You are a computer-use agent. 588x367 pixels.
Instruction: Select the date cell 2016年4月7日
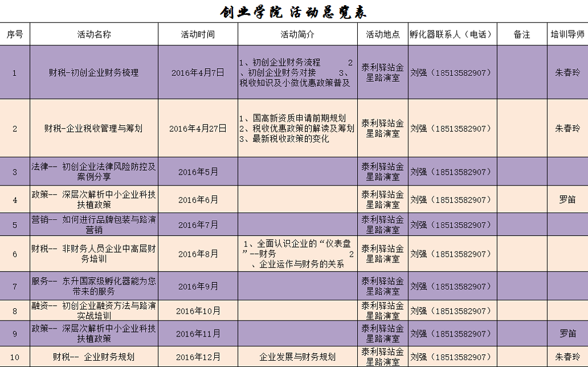click(x=198, y=72)
